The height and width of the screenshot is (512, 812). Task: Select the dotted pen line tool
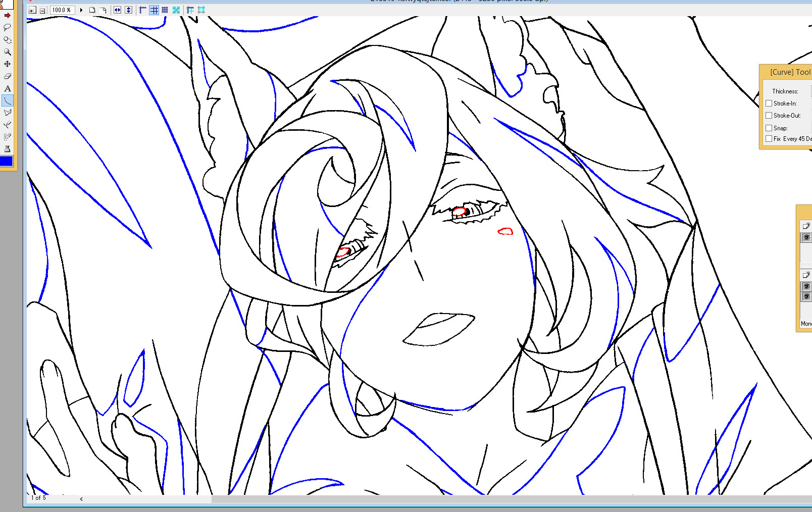coord(7,137)
